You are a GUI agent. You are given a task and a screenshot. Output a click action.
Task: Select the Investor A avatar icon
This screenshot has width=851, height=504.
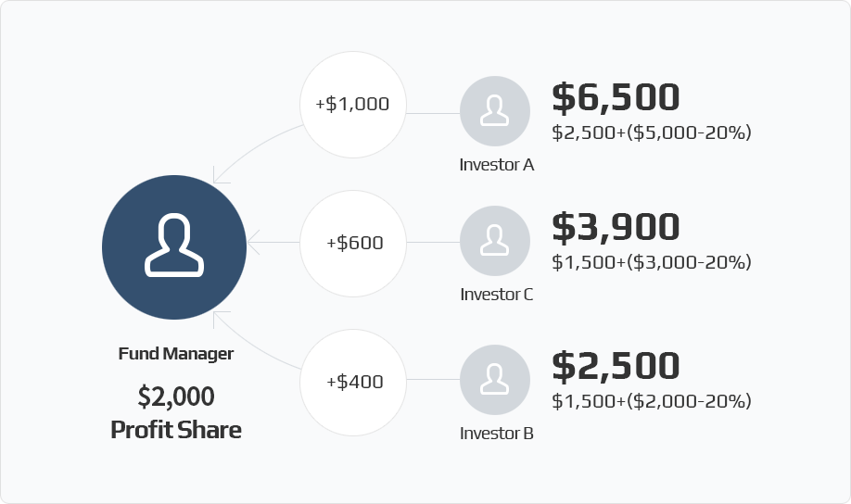click(x=495, y=111)
